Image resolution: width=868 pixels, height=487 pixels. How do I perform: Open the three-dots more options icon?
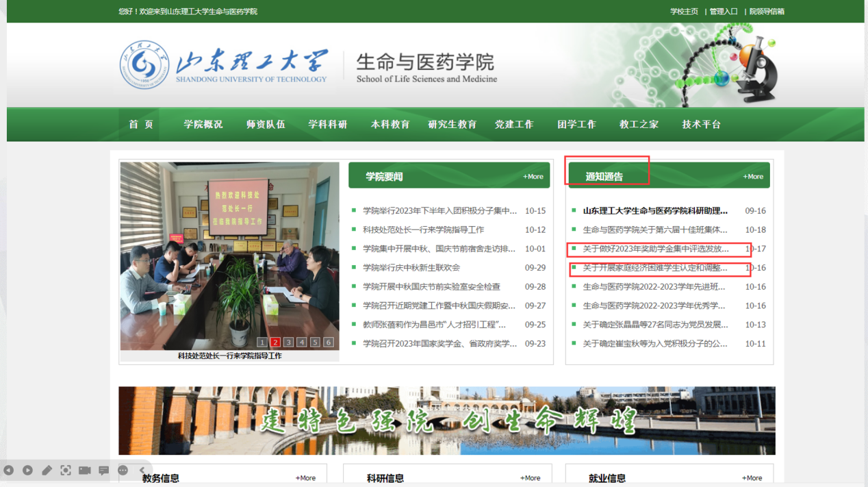click(123, 471)
